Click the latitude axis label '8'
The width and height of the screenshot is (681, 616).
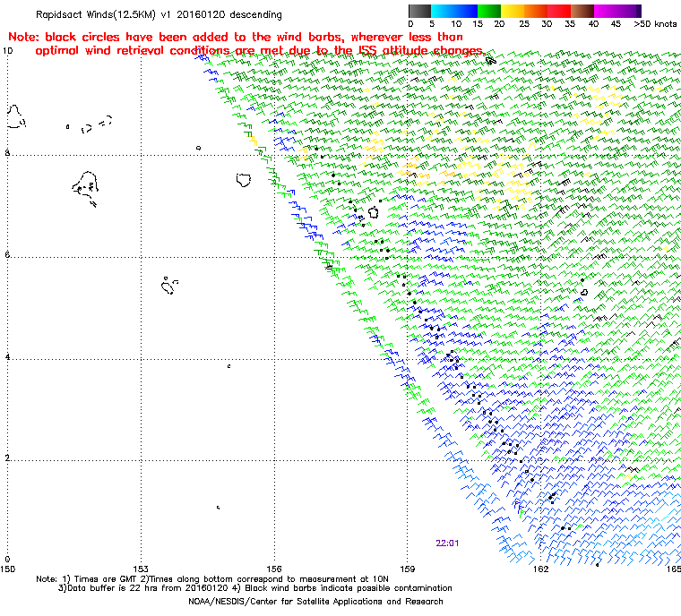[x=7, y=153]
